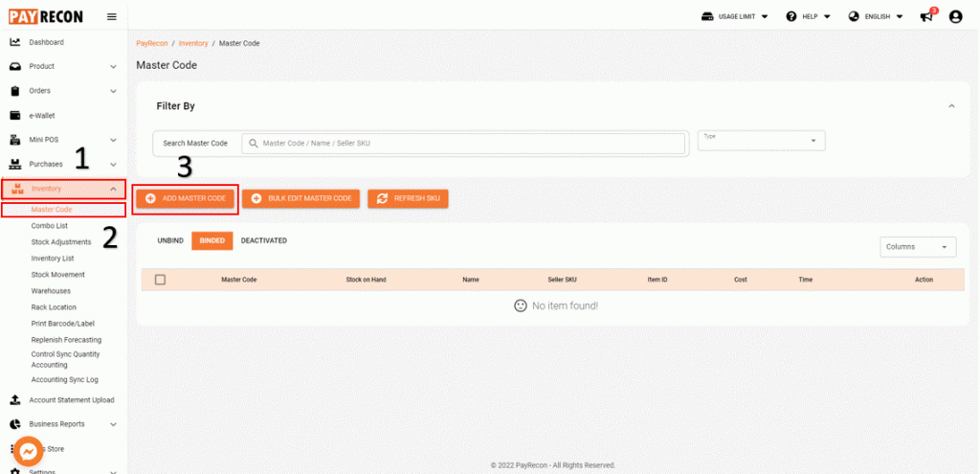Image resolution: width=980 pixels, height=474 pixels.
Task: Open Dashboard via its chart icon
Action: pyautogui.click(x=15, y=42)
